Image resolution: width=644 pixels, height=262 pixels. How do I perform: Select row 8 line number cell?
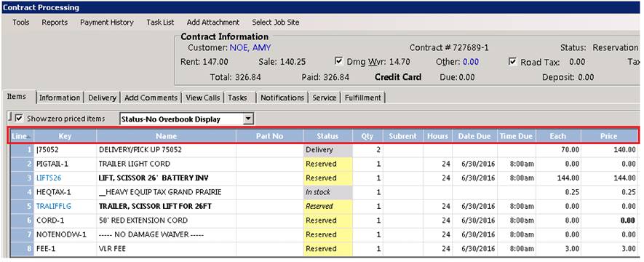tap(22, 248)
